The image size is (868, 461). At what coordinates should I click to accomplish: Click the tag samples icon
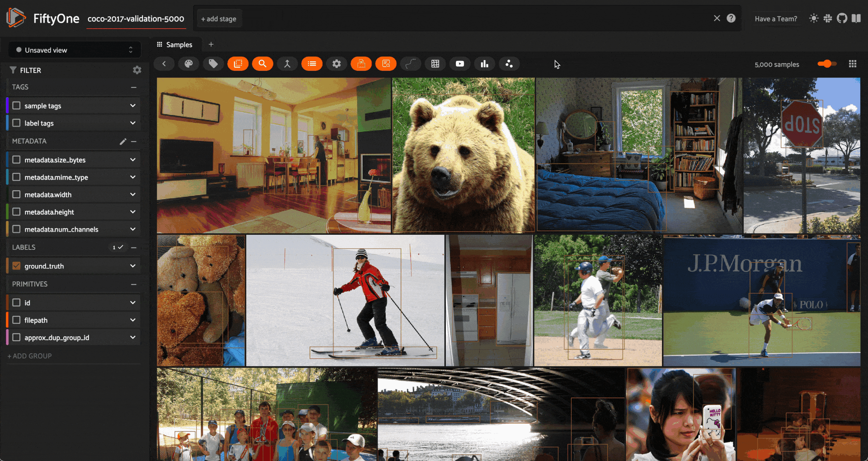point(213,64)
